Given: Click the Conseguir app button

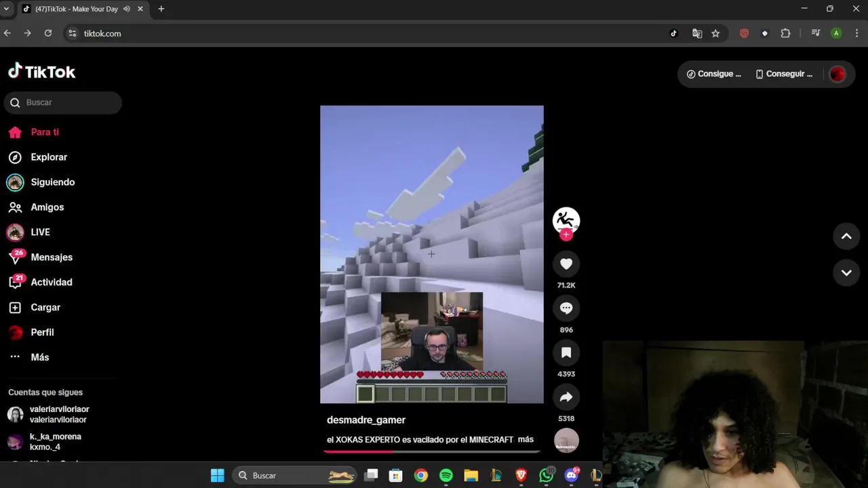Looking at the screenshot, I should pyautogui.click(x=784, y=74).
